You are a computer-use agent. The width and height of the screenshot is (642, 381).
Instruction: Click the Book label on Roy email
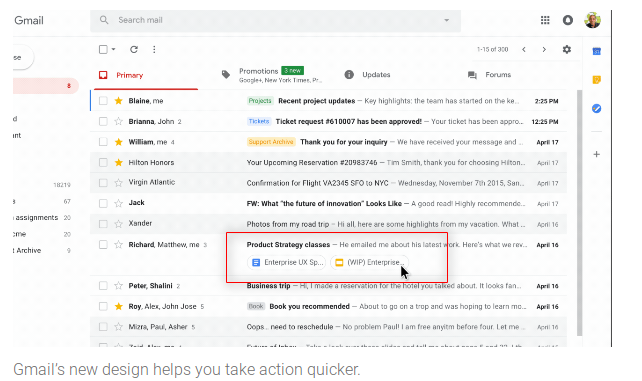(x=256, y=306)
